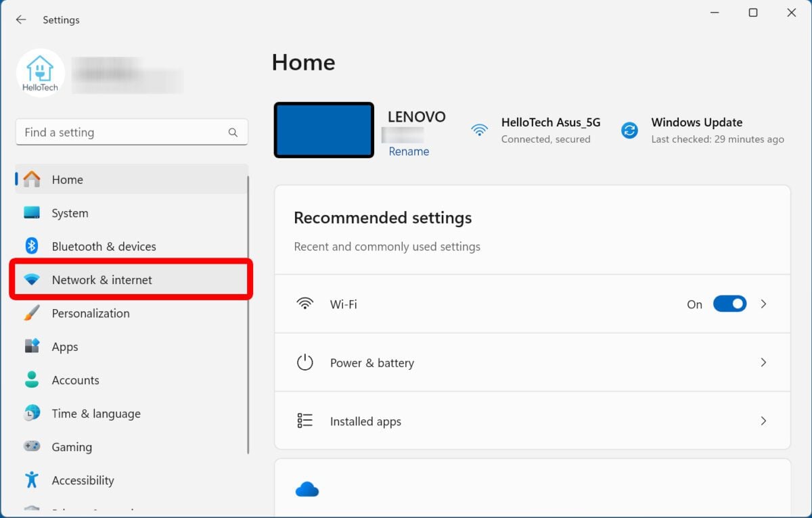812x518 pixels.
Task: Click the Time & language clock icon
Action: [x=32, y=413]
